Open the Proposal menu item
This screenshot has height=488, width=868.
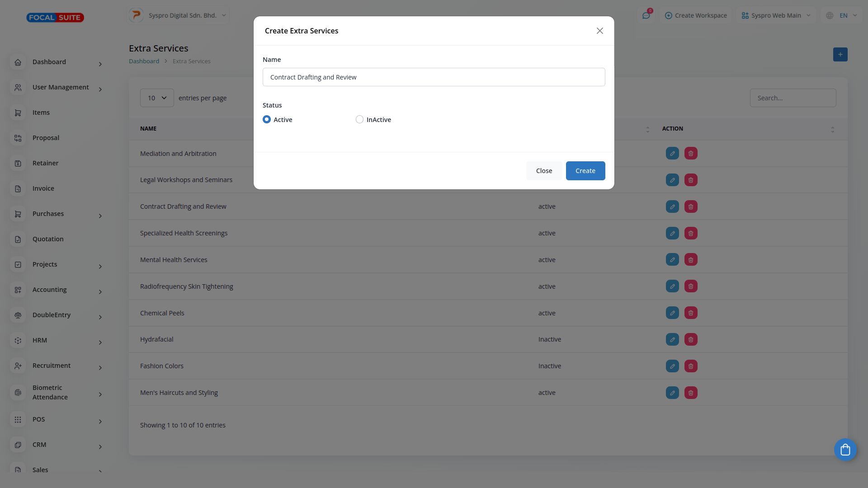point(46,138)
